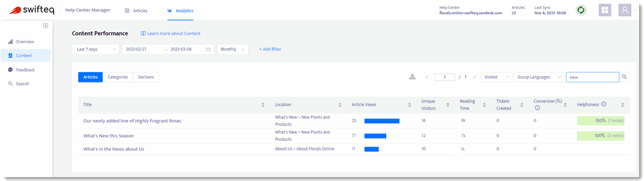Select Content in the sidebar
Screen dimensions: 644x181
pyautogui.click(x=25, y=55)
